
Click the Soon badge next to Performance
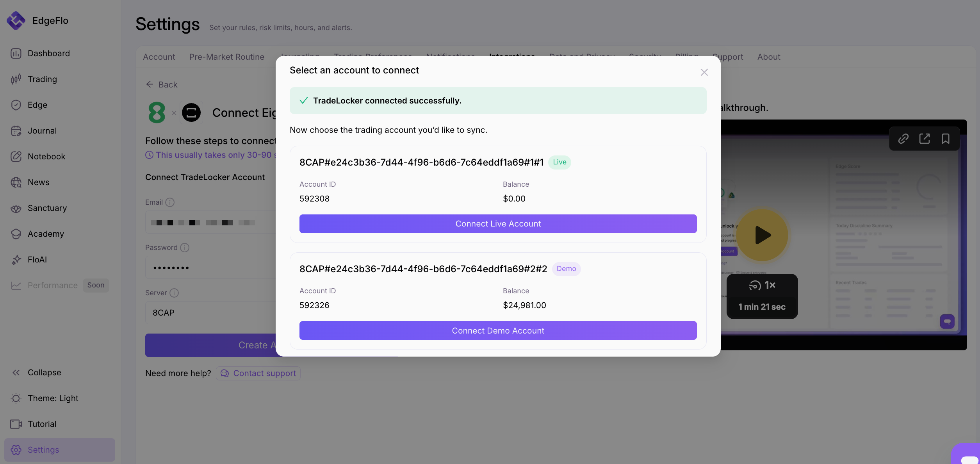coord(96,286)
